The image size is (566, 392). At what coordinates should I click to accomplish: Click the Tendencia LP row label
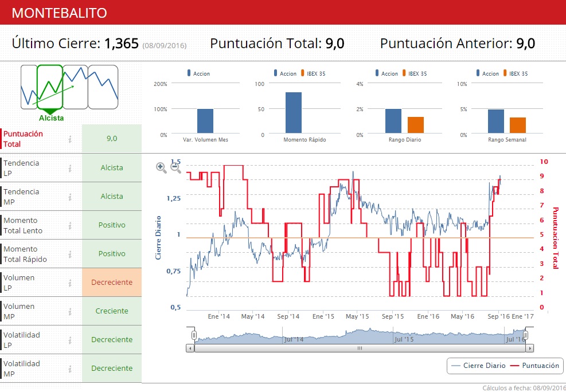pos(21,168)
